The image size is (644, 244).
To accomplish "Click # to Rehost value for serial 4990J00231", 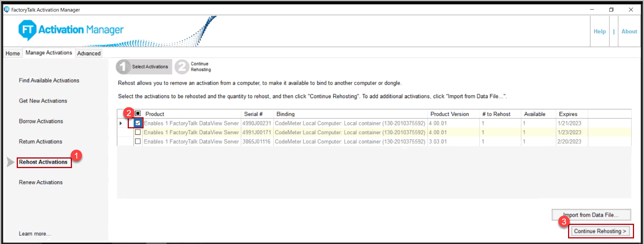I will [x=500, y=123].
